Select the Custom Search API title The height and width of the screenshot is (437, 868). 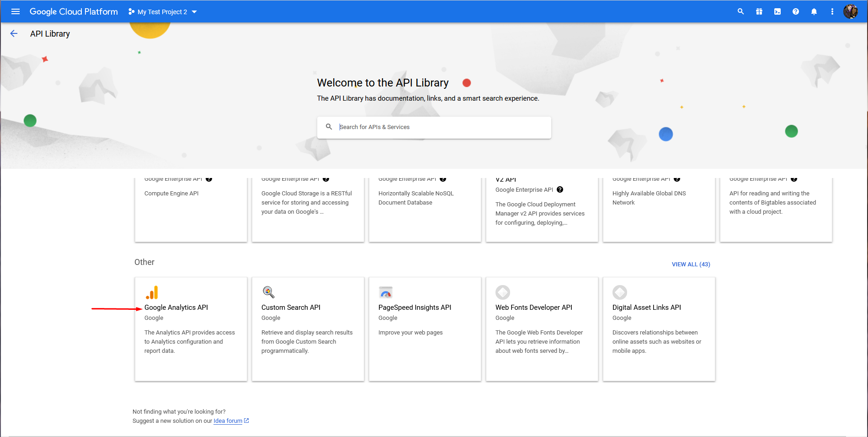(x=291, y=308)
